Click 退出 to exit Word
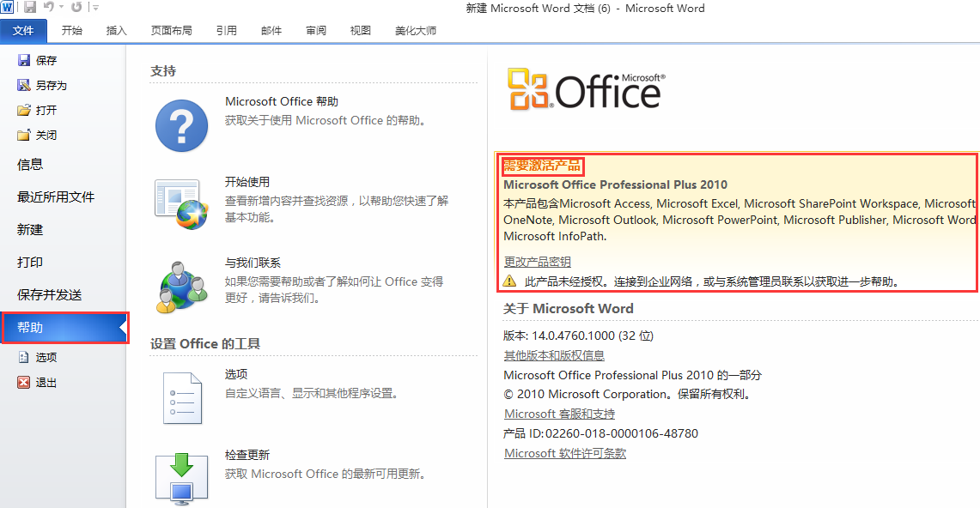This screenshot has height=508, width=980. pos(46,383)
